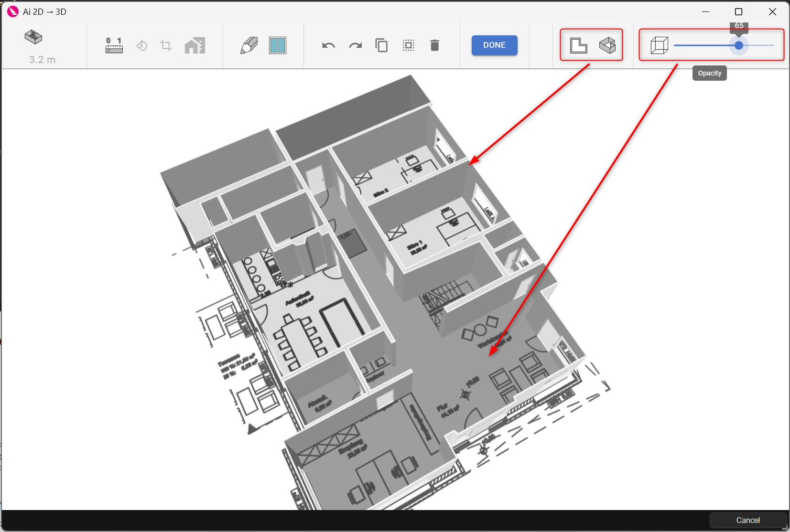Undo the last action
Image resolution: width=790 pixels, height=532 pixels.
click(x=329, y=45)
